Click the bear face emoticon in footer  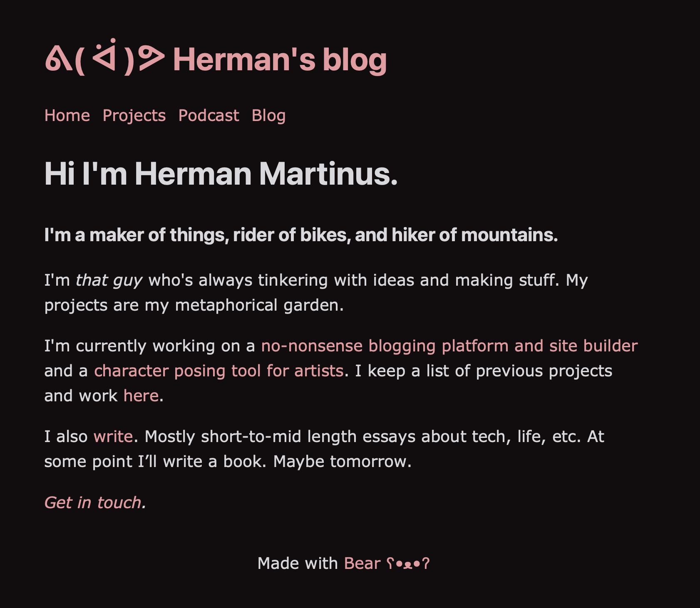(x=408, y=564)
